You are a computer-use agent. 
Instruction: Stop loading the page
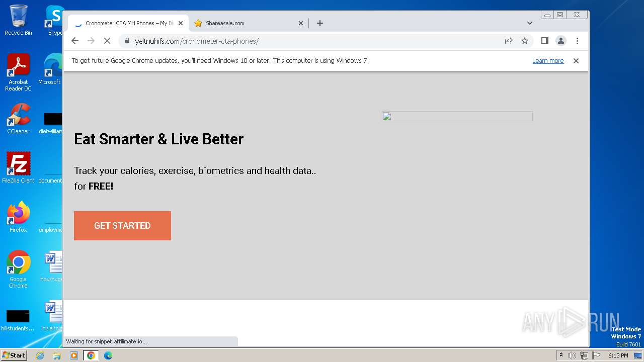[x=107, y=41]
